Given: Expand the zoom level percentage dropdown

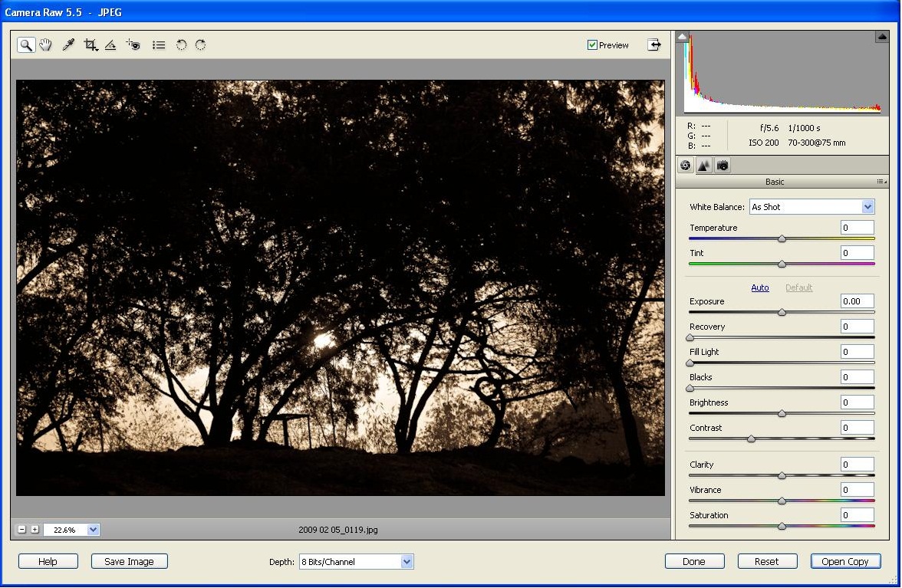Looking at the screenshot, I should pos(93,530).
